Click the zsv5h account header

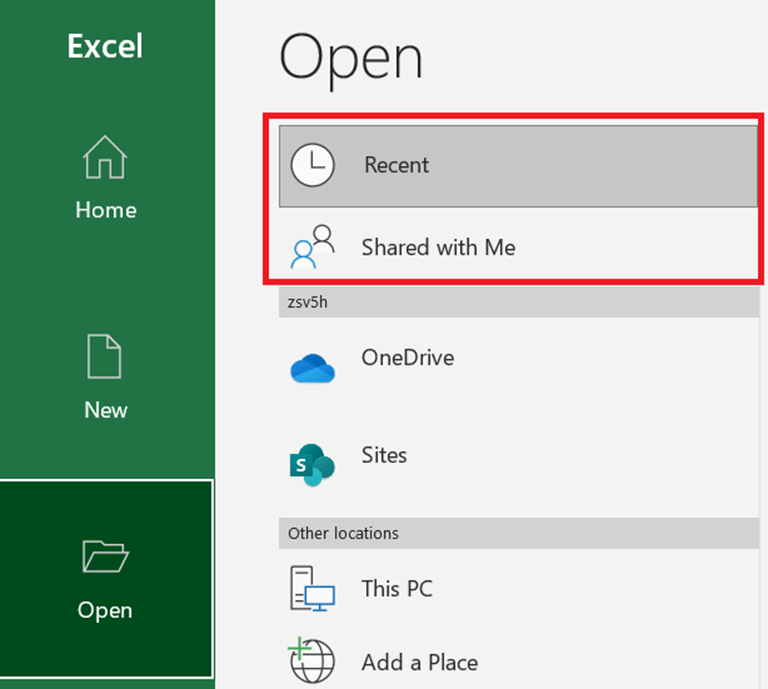point(519,302)
